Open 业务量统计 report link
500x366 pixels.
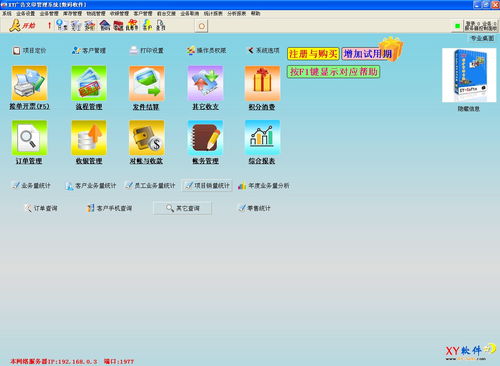pyautogui.click(x=31, y=186)
